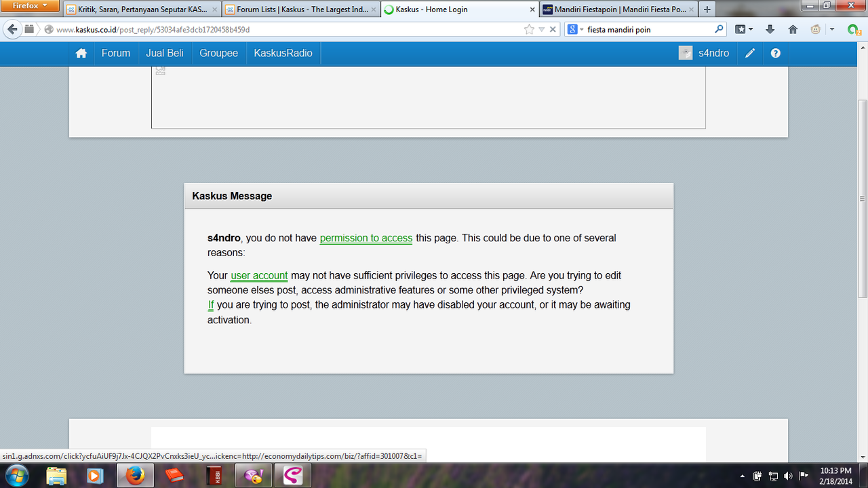The image size is (868, 488).
Task: Bookmark this page with the star icon
Action: click(x=529, y=29)
